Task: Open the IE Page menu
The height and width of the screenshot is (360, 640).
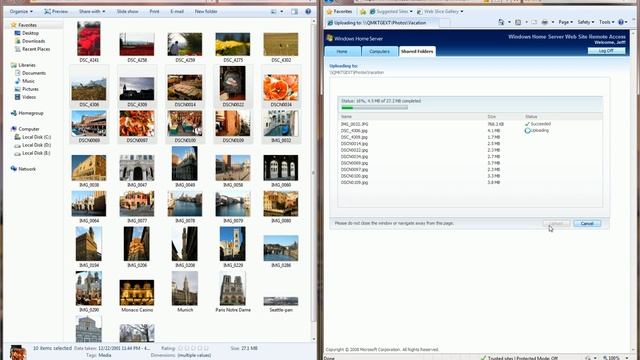Action: 565,22
